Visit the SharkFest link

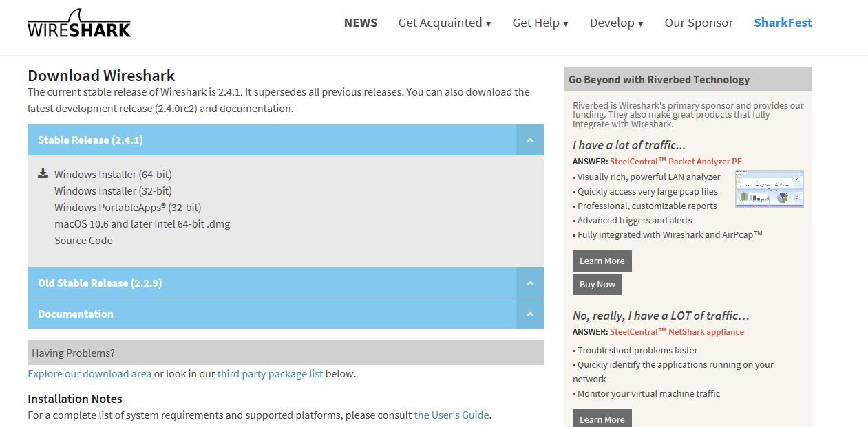pos(783,23)
